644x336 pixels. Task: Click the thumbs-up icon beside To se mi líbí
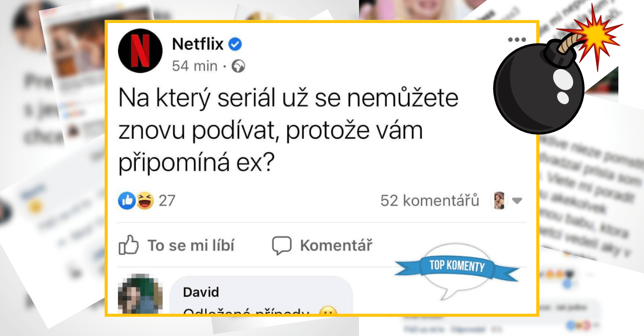pyautogui.click(x=129, y=245)
